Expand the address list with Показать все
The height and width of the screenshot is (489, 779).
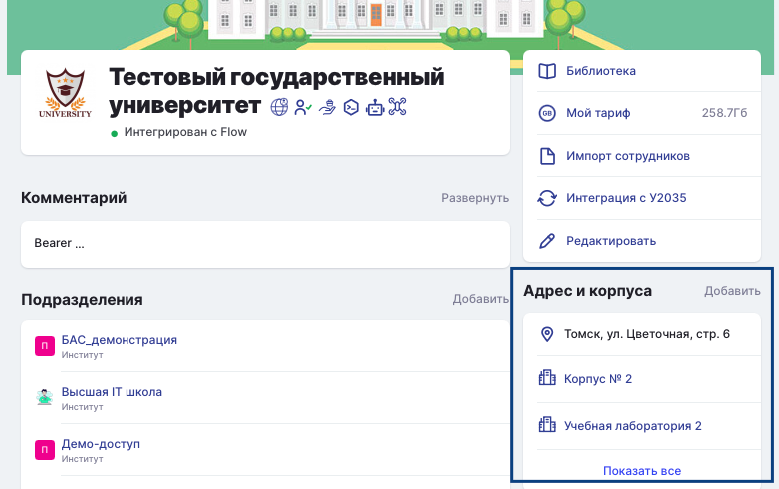[642, 471]
